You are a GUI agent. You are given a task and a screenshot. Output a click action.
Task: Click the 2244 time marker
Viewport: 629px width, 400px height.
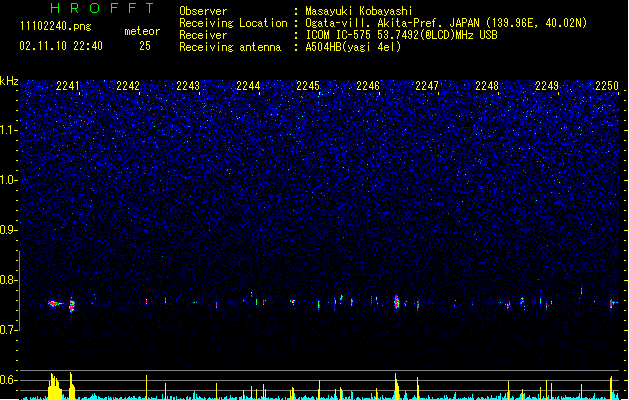pos(248,86)
